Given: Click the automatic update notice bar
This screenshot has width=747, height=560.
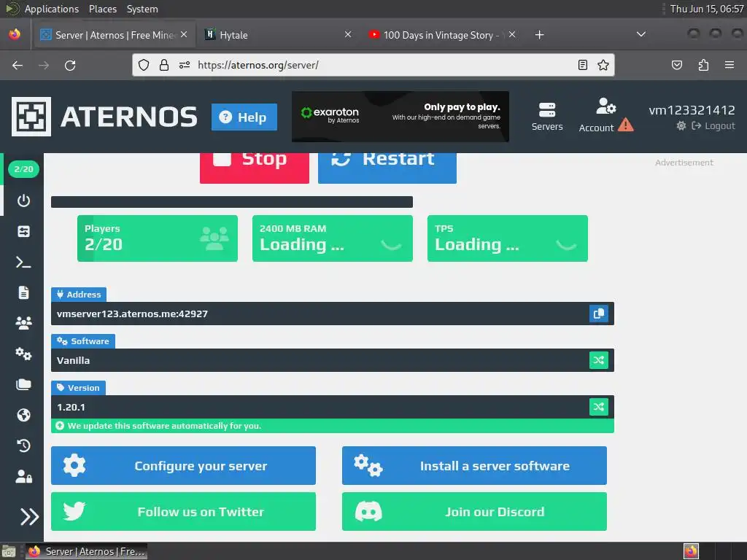Looking at the screenshot, I should (x=333, y=426).
